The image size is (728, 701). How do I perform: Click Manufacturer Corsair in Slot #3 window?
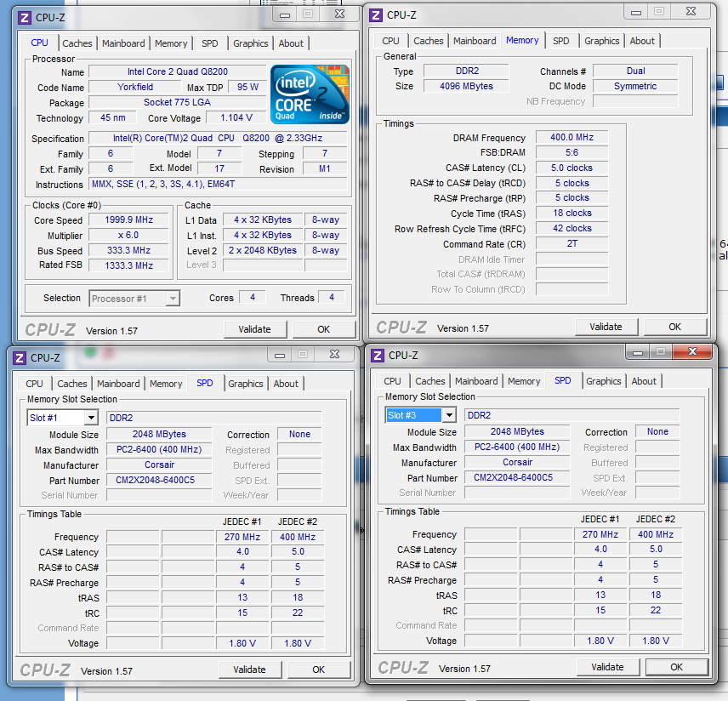pos(517,462)
